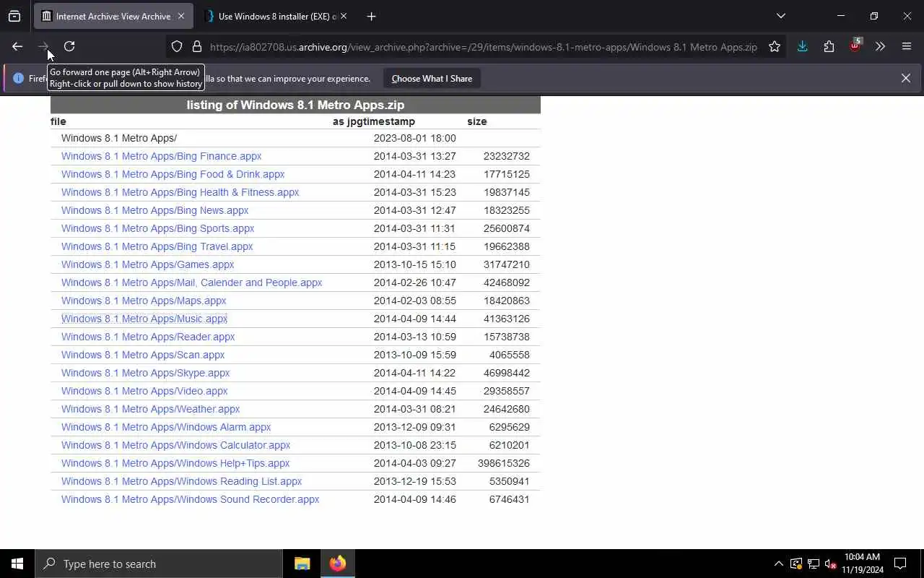Screen dimensions: 924x578
Task: Open the Music.appx link
Action: coord(144,319)
